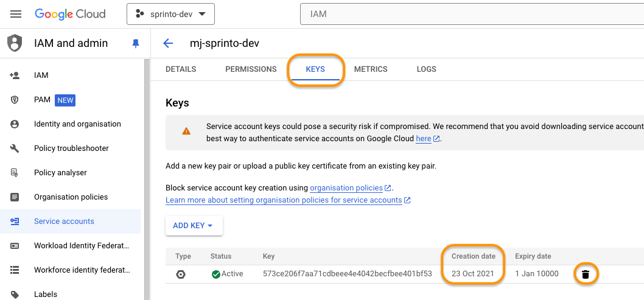Click the mj-sprinto-dev page title
The image size is (644, 300).
(224, 43)
